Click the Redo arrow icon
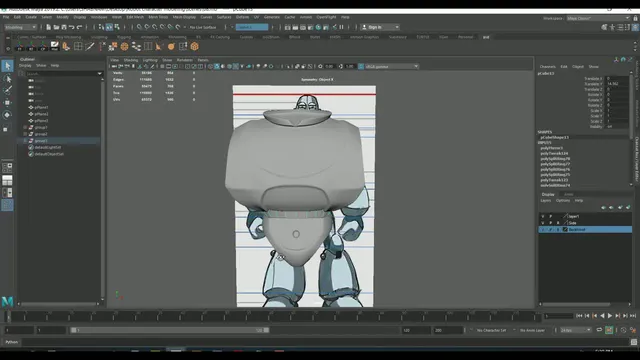Image resolution: width=640 pixels, height=360 pixels. coord(80,27)
